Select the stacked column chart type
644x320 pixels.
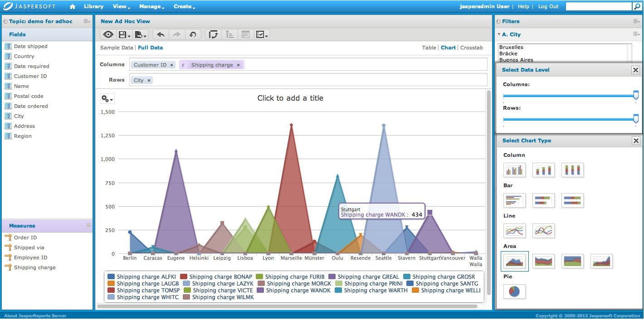pos(543,170)
